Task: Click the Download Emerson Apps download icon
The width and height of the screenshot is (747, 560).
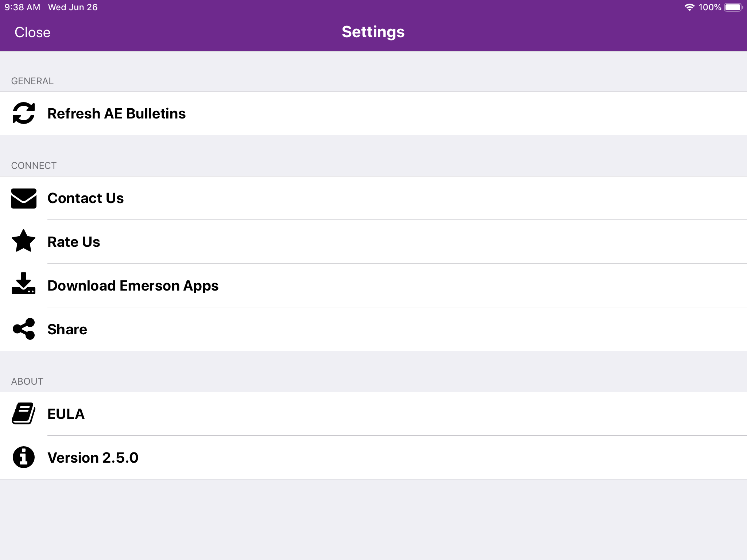Action: [23, 285]
